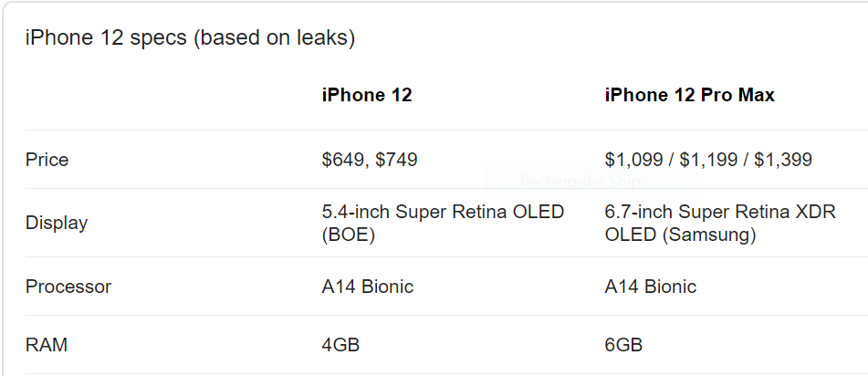Click iPhone 12 Pro Max's A14 Bionic cell
This screenshot has height=376, width=868.
coord(651,287)
